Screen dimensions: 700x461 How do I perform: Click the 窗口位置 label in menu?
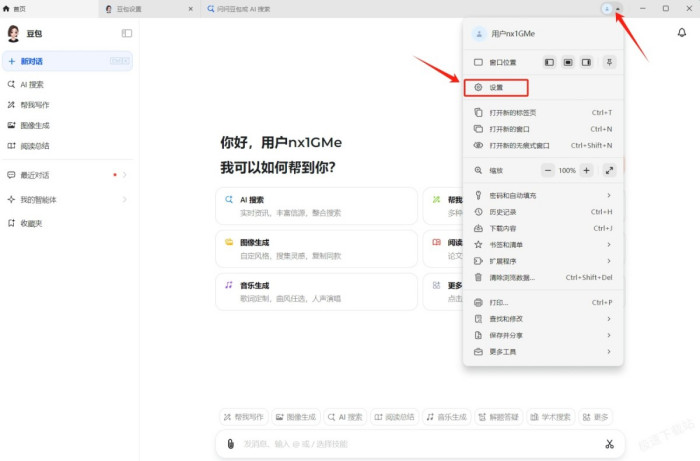pos(503,62)
